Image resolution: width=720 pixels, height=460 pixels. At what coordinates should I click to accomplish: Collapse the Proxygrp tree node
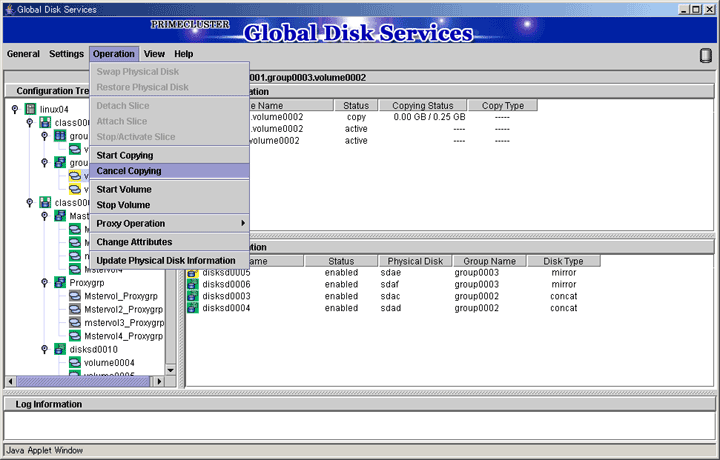[x=44, y=282]
